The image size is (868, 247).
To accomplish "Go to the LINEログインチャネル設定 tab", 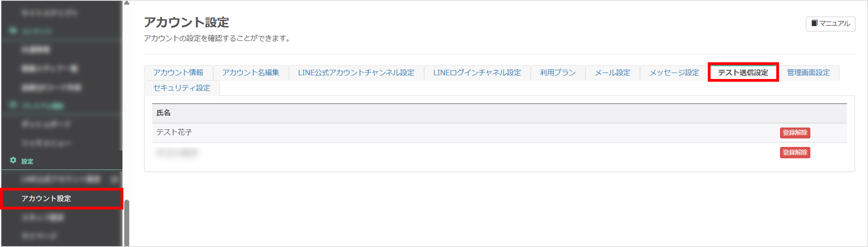I will point(477,73).
